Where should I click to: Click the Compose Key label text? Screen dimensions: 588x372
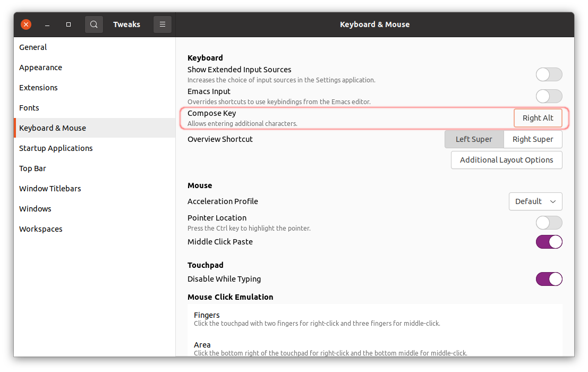click(x=211, y=113)
